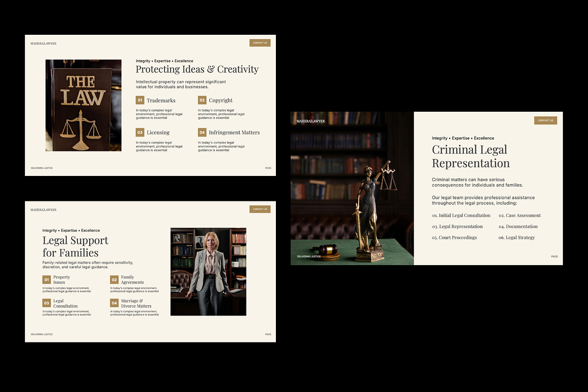Click DELIVERING JUSTICE footer on Legal Support slide
588x392 pixels.
[x=42, y=334]
